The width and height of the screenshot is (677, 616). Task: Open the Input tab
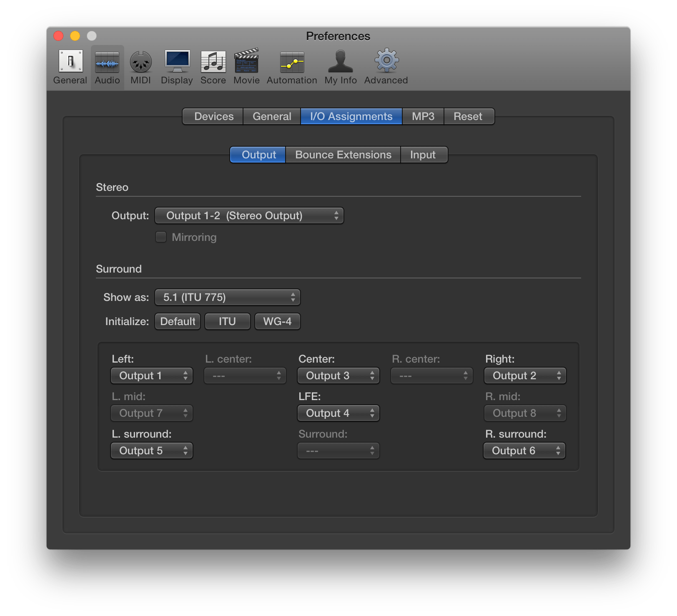pyautogui.click(x=424, y=155)
